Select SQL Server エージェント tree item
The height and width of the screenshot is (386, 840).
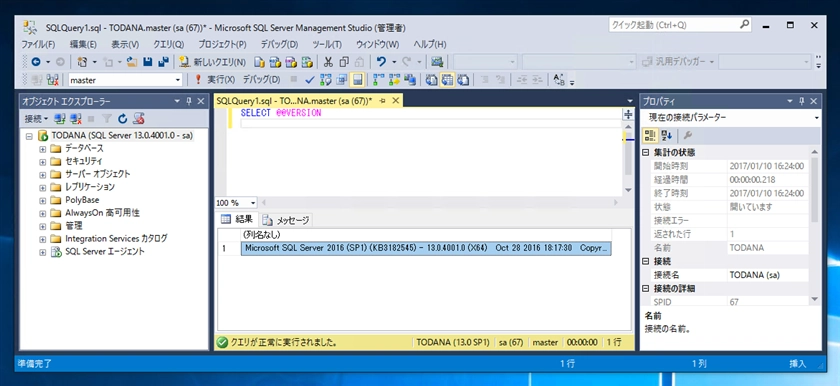click(x=105, y=252)
